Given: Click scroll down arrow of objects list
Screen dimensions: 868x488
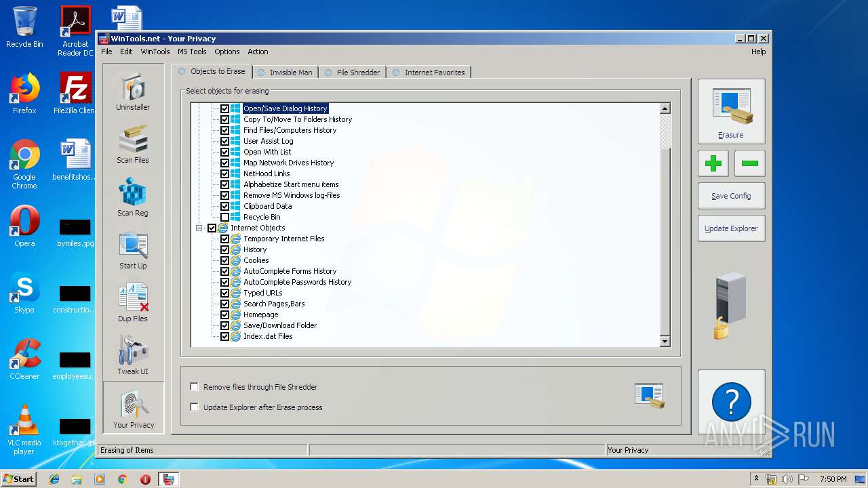Looking at the screenshot, I should click(x=665, y=342).
